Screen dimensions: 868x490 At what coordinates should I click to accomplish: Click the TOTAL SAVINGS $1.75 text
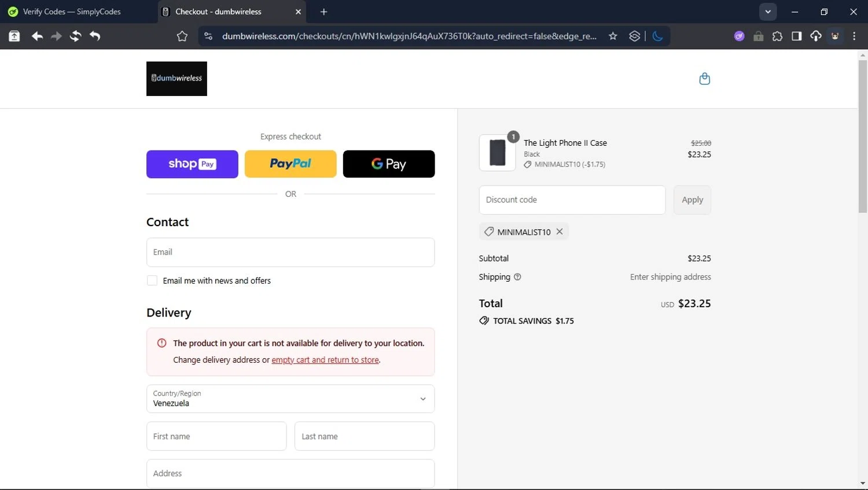[534, 321]
